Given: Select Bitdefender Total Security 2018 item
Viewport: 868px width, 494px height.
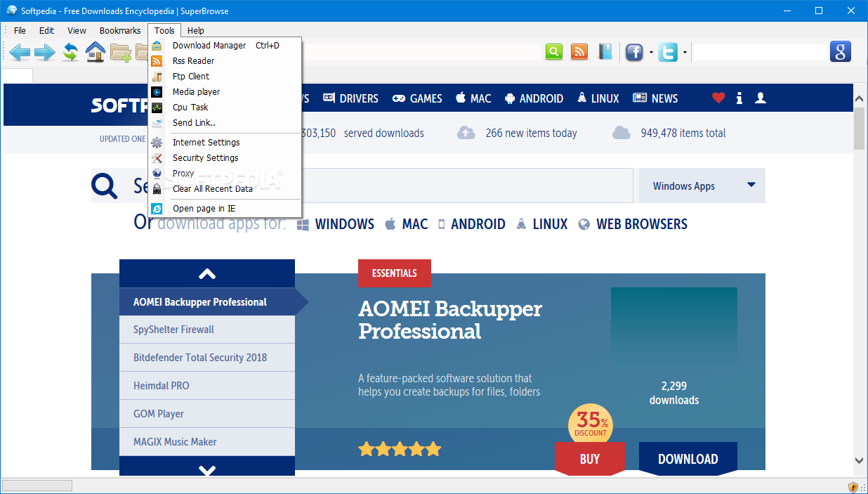Looking at the screenshot, I should (x=207, y=358).
